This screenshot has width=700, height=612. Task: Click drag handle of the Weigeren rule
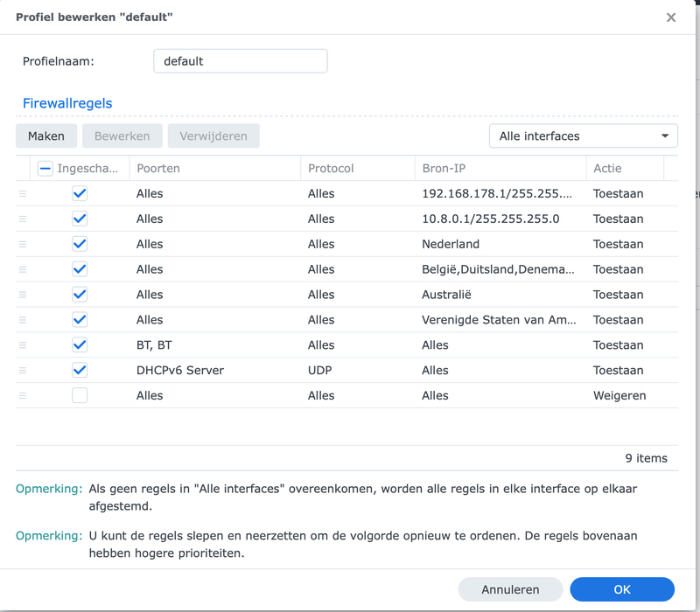point(23,396)
